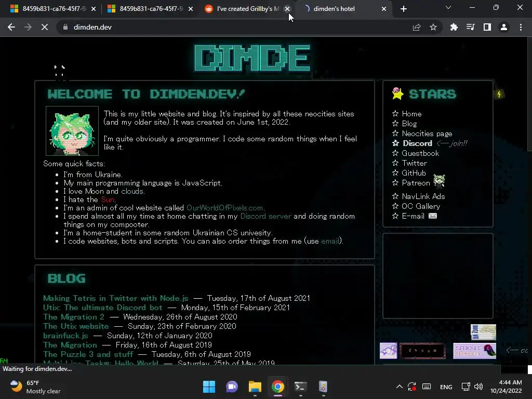The height and width of the screenshot is (399, 532).
Task: Bookmark this page with the star icon
Action: coord(433,27)
